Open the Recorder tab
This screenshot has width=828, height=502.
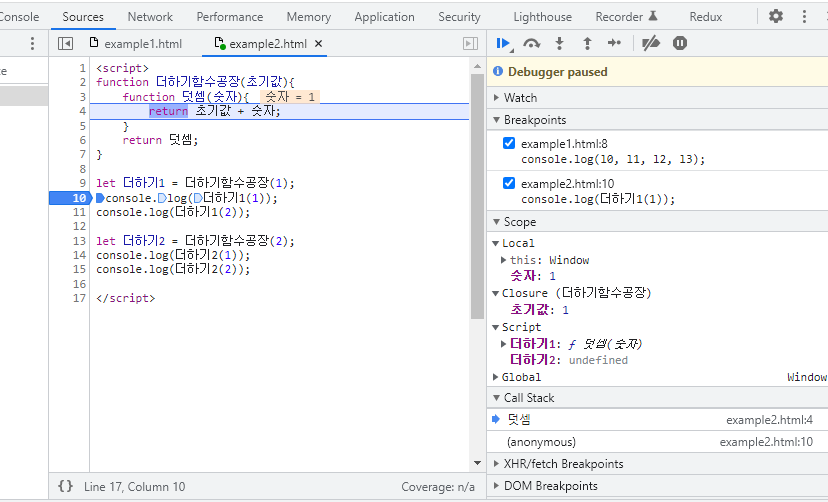(619, 17)
